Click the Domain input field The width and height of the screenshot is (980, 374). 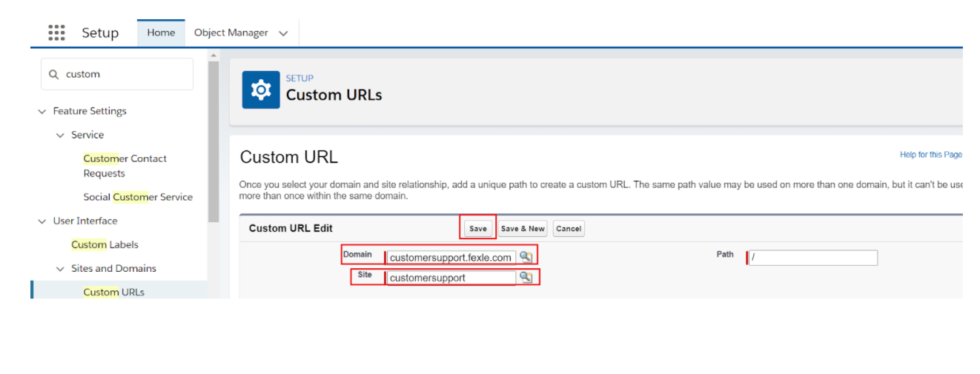pos(451,257)
